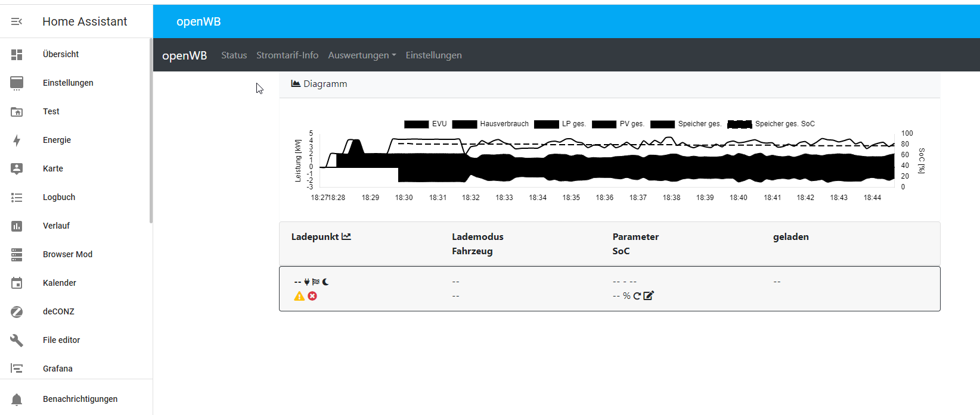This screenshot has width=980, height=415.
Task: Click the chart icon beside Ladepunkt
Action: [x=346, y=236]
